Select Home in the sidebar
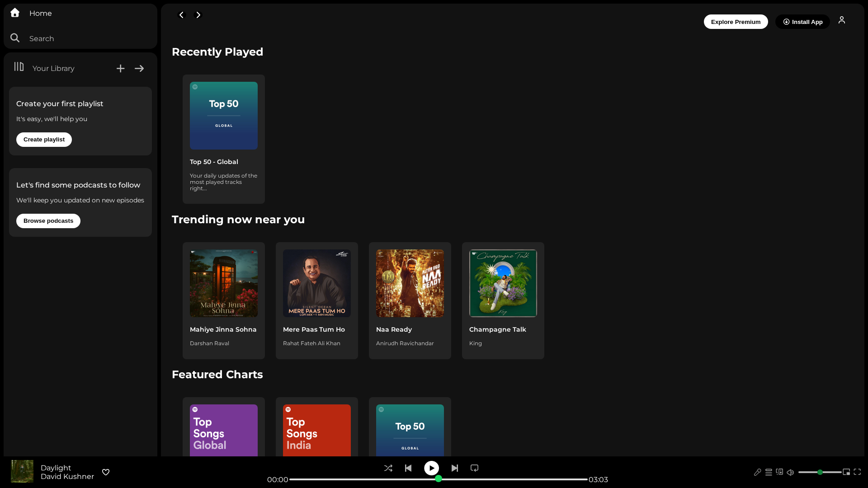868x488 pixels. 41,14
